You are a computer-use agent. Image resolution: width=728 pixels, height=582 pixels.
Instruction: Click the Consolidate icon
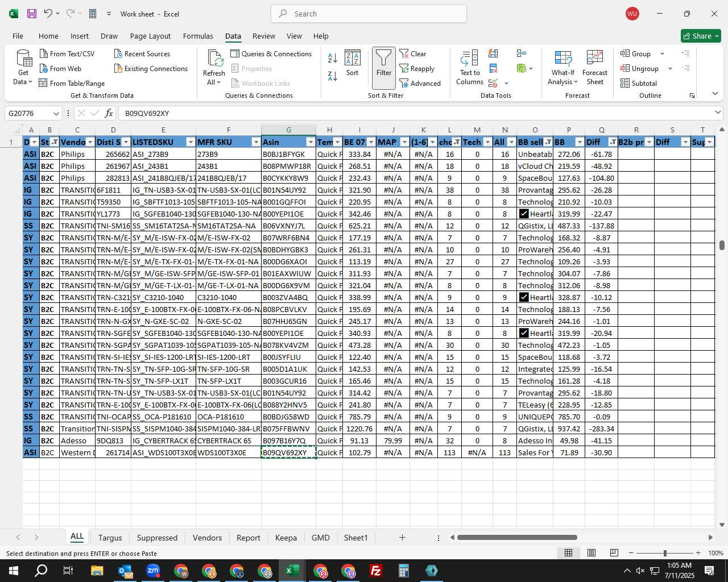pos(522,53)
